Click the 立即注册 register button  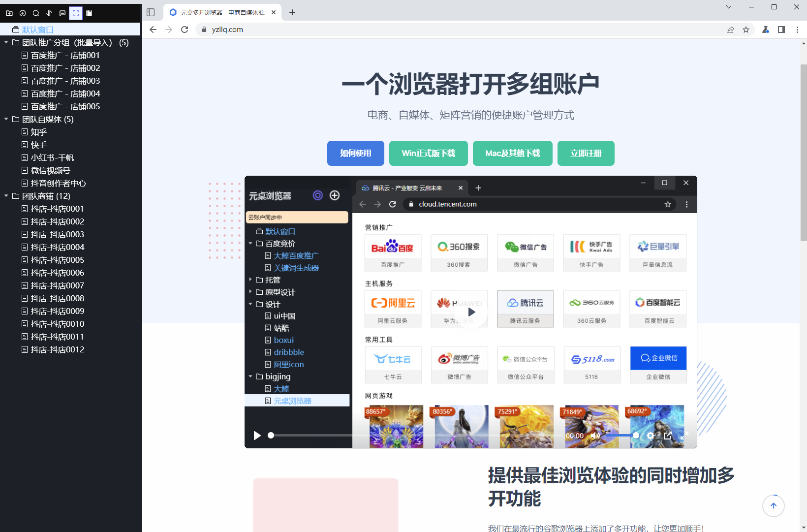tap(586, 153)
